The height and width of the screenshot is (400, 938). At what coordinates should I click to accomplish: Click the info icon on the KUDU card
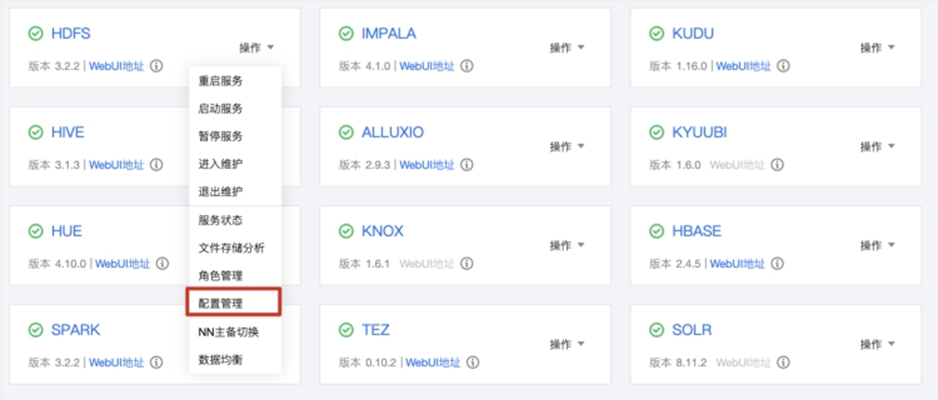[783, 66]
